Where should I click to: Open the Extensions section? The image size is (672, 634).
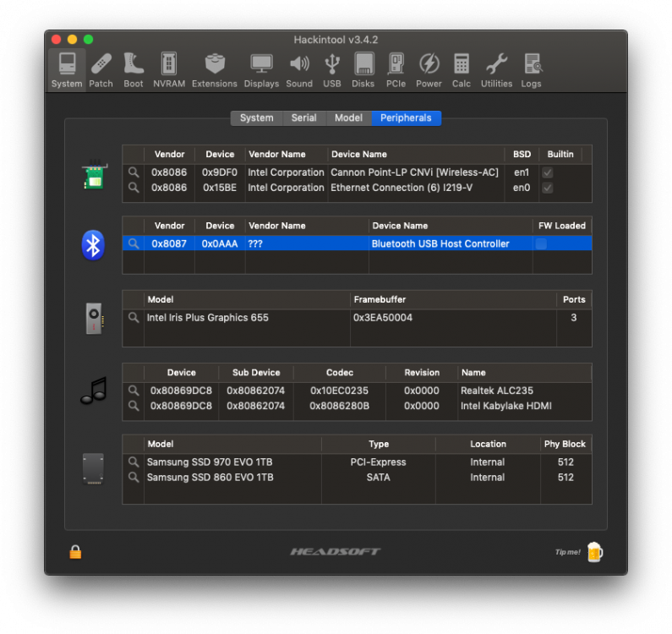pos(215,70)
